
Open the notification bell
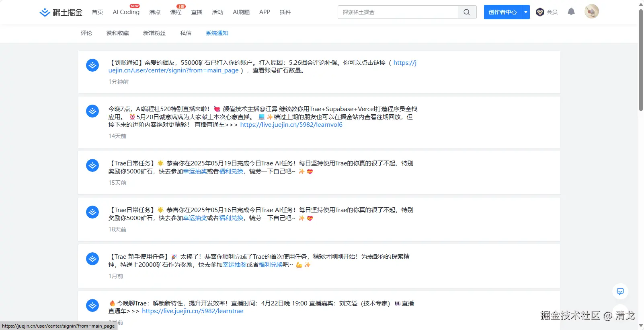click(x=571, y=12)
